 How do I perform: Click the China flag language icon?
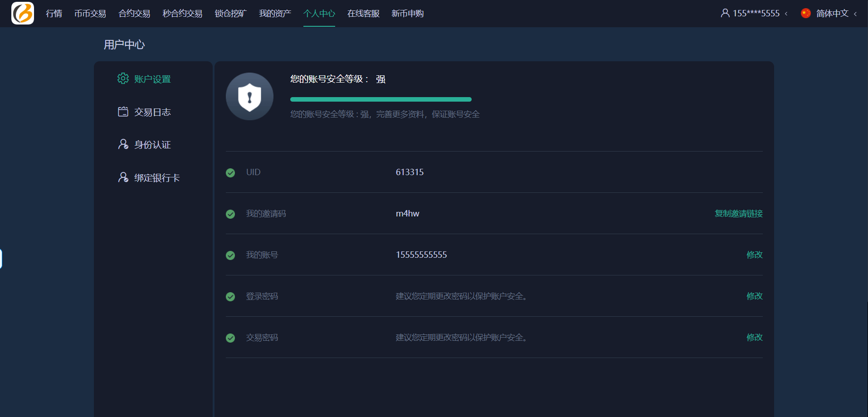tap(806, 13)
